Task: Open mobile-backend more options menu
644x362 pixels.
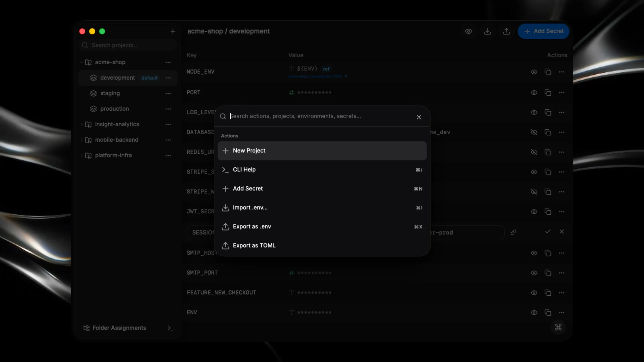Action: point(168,140)
